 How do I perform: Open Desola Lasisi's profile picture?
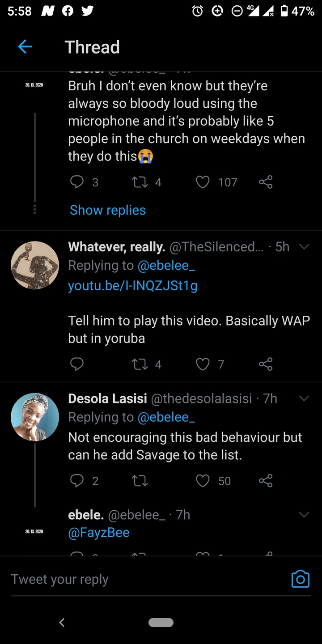[35, 417]
